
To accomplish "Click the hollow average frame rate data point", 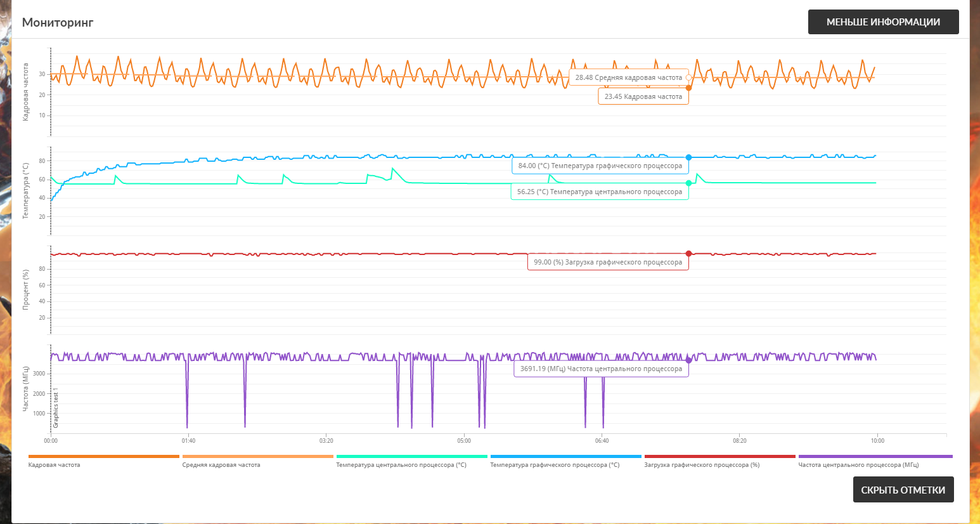I will [x=689, y=77].
